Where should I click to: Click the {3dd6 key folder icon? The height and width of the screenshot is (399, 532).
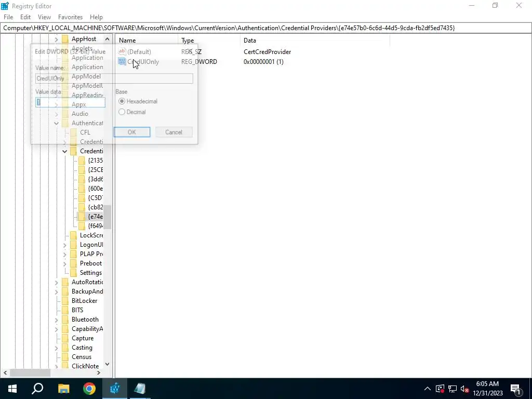click(82, 179)
